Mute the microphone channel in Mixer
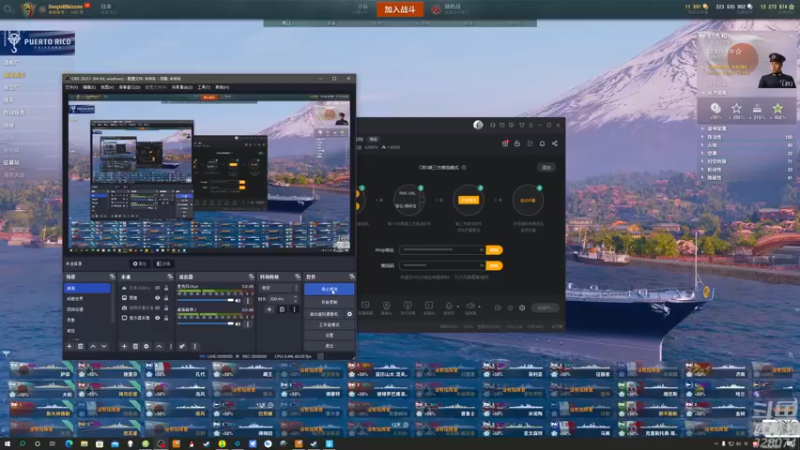 tap(238, 301)
